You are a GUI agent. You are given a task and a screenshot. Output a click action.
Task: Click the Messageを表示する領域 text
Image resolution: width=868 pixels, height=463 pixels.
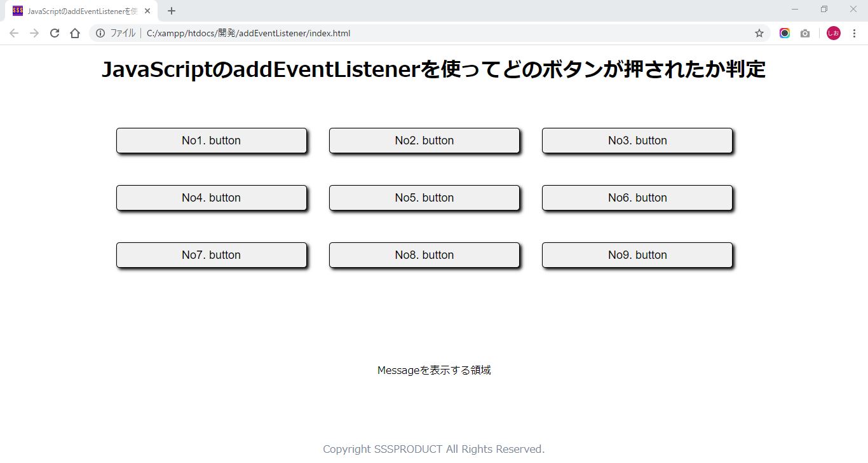pos(434,370)
